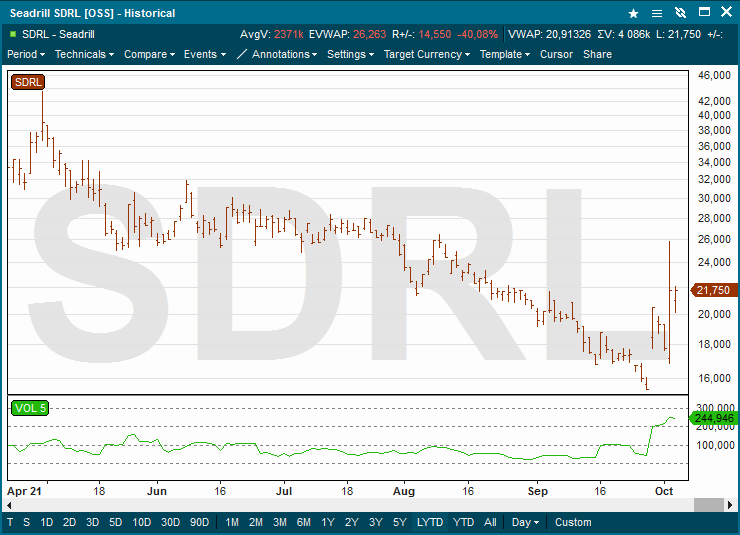The image size is (740, 535).
Task: Open the Template dropdown
Action: 505,54
